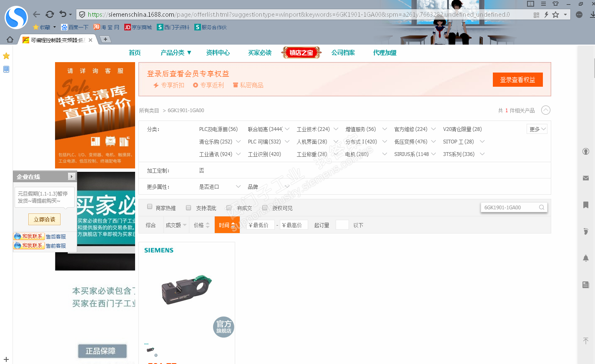Expand the 产品分类 navigation dropdown
This screenshot has width=595, height=364.
point(176,53)
